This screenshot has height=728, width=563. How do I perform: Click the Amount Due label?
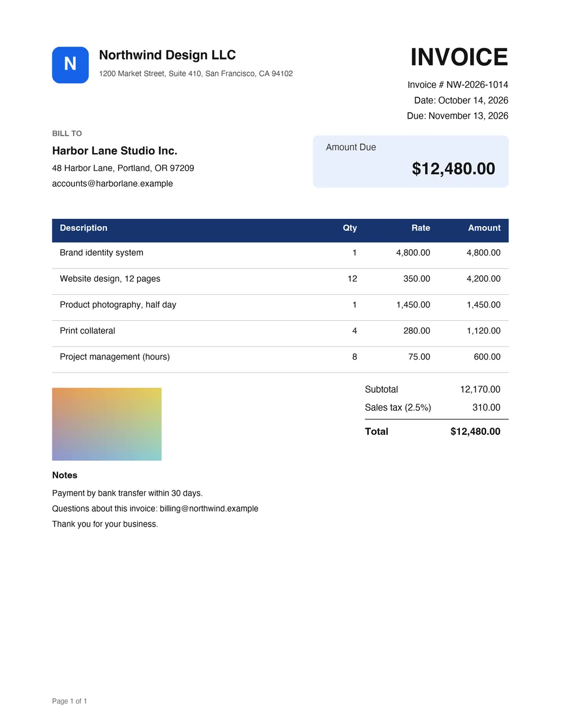(351, 147)
